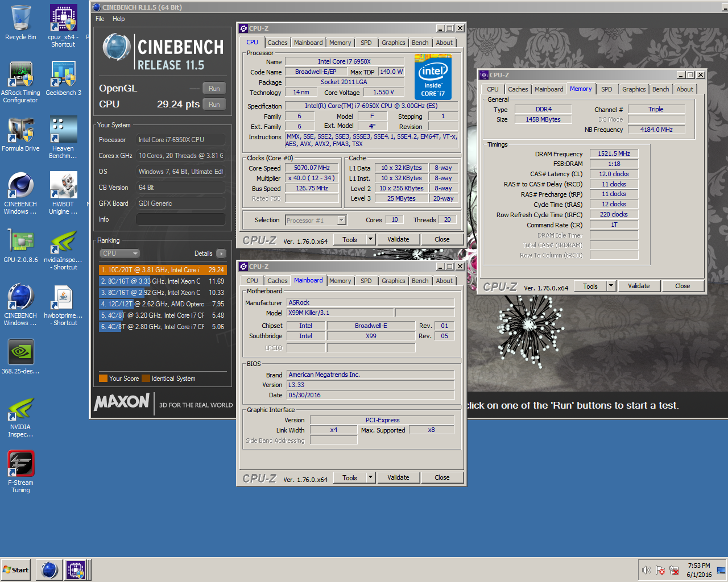Screen dimensions: 728x582
Task: Open the Formula Drive desktop icon
Action: [20, 134]
